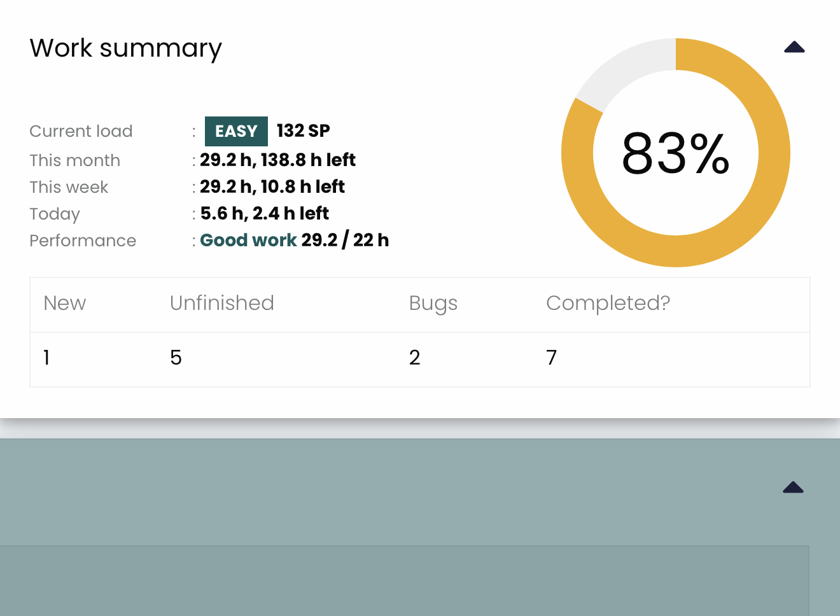
Task: Open the New count value 1
Action: pyautogui.click(x=46, y=358)
